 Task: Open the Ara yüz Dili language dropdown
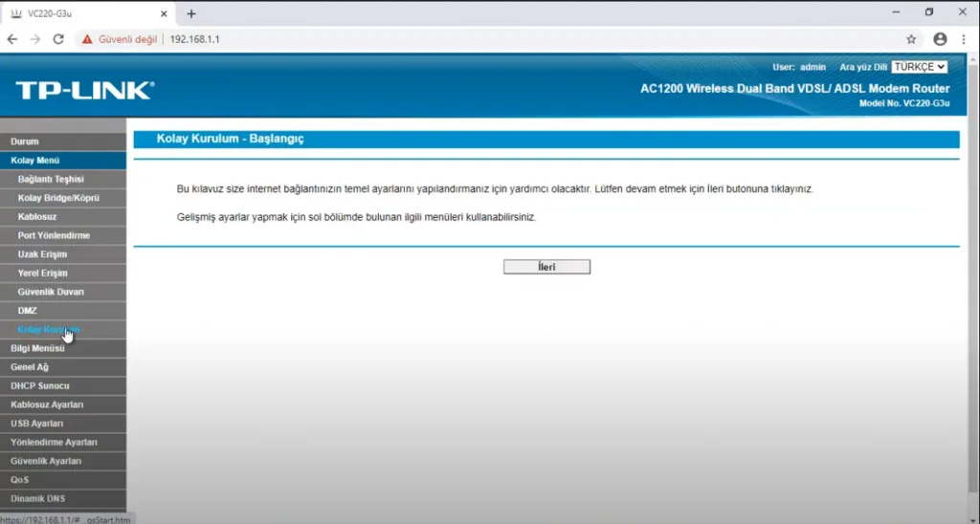[919, 67]
